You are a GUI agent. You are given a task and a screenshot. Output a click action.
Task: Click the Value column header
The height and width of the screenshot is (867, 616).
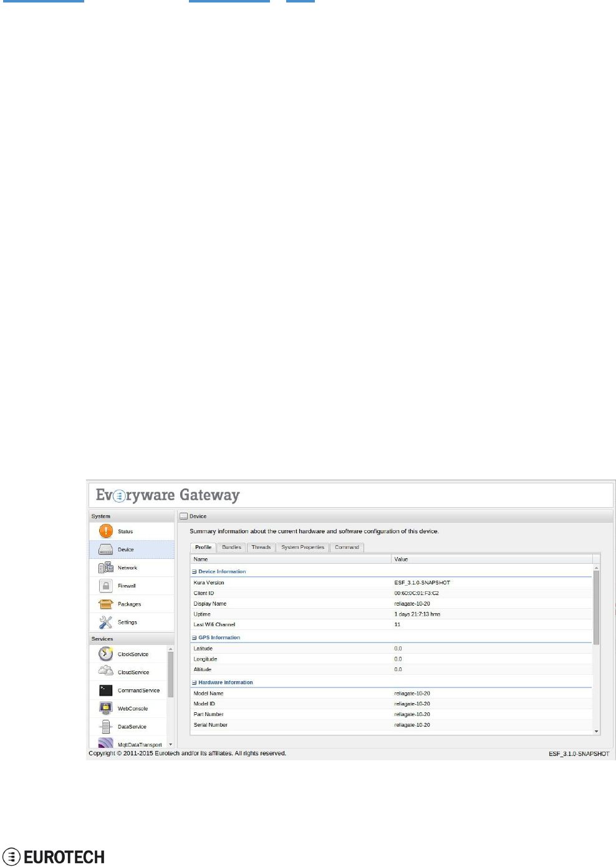[492, 559]
